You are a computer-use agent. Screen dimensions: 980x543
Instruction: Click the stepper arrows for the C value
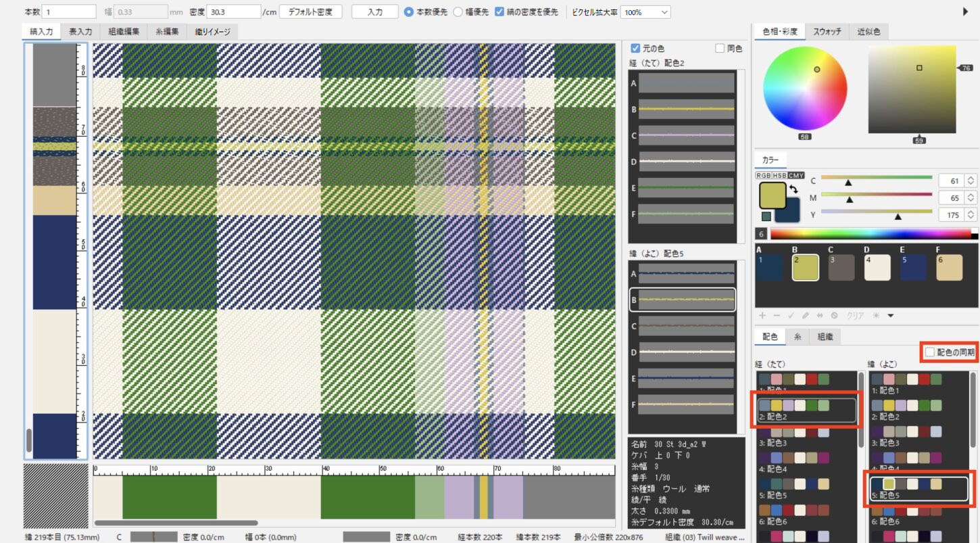click(971, 181)
